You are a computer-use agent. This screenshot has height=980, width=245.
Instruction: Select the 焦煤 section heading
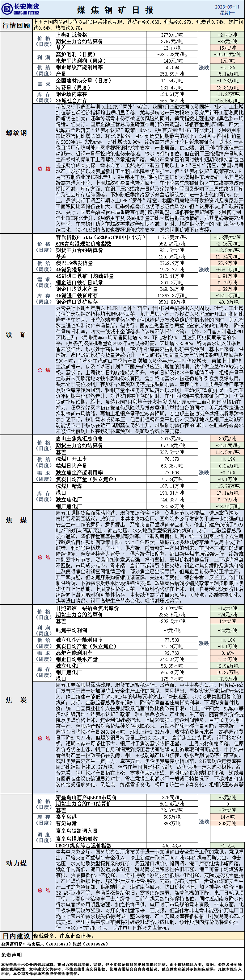[16, 520]
